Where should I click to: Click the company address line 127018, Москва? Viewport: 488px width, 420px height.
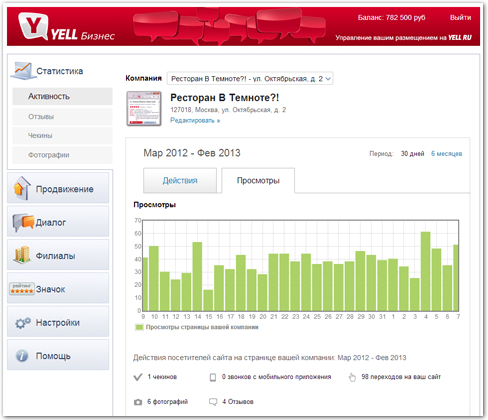[x=228, y=110]
